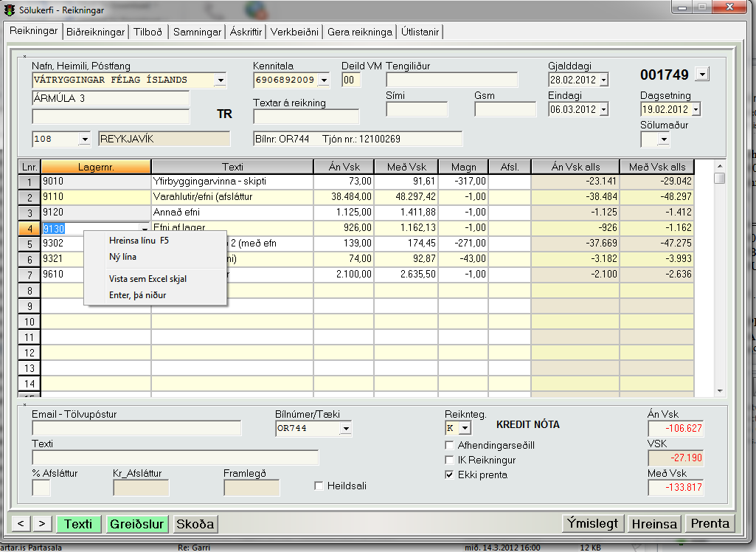
Task: Enable the Afhendingarseðill checkbox
Action: tap(450, 445)
